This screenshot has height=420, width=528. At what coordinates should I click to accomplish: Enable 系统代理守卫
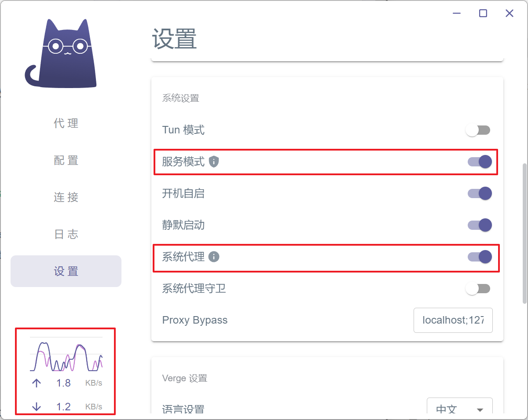pyautogui.click(x=478, y=288)
